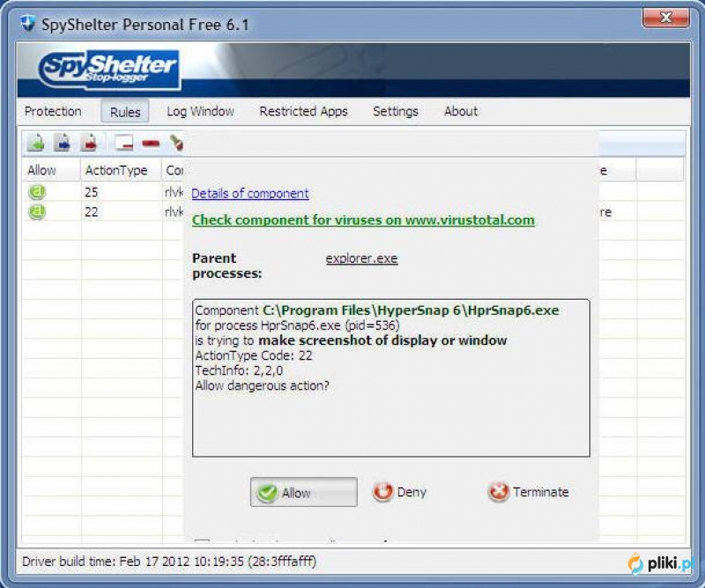Allow the HprSnap6.exe screenshot action
This screenshot has height=588, width=705.
[303, 492]
